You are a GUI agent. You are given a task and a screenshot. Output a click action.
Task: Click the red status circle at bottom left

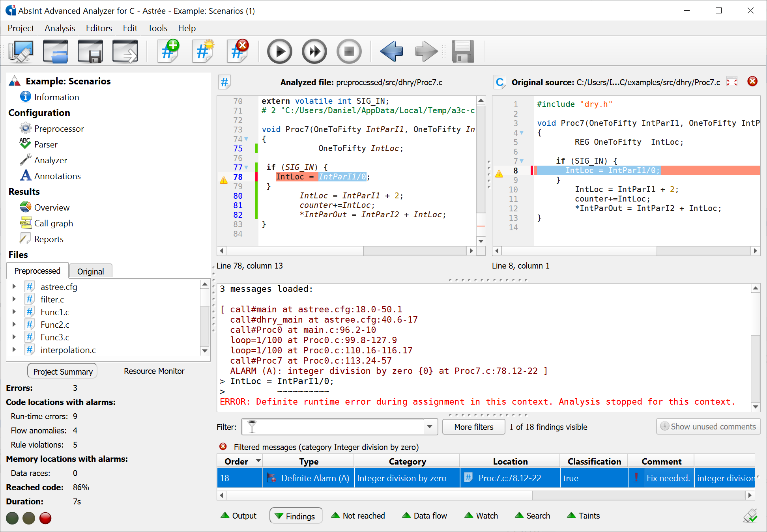point(45,518)
